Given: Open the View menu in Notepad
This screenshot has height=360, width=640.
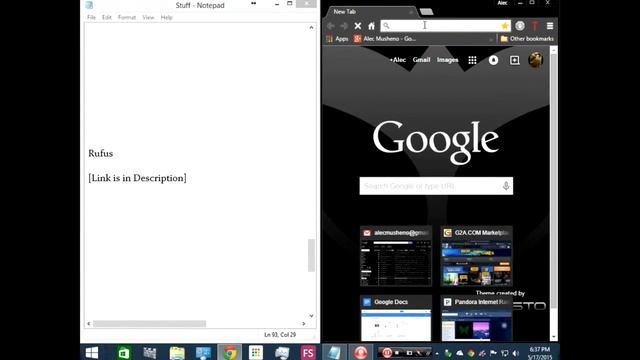Looking at the screenshot, I should (148, 18).
